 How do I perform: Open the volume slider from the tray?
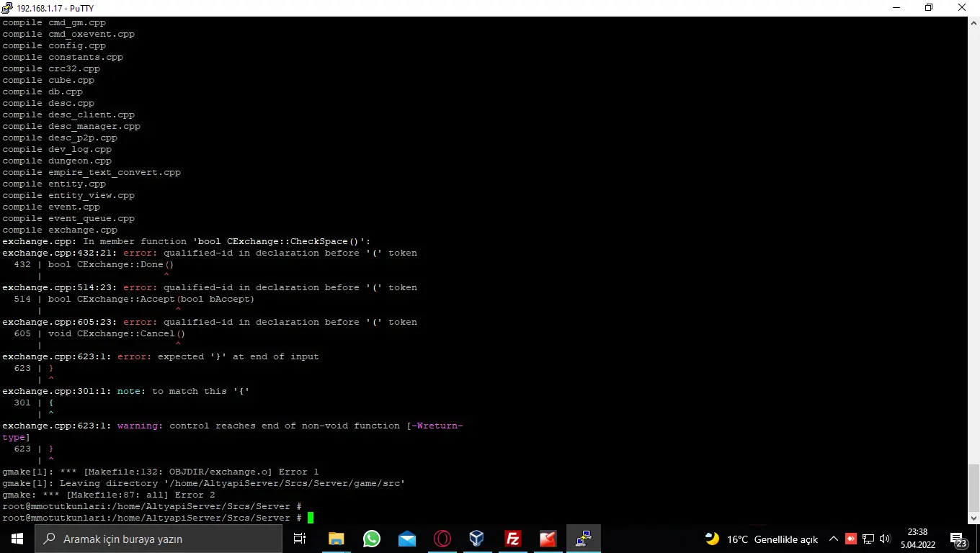point(885,538)
